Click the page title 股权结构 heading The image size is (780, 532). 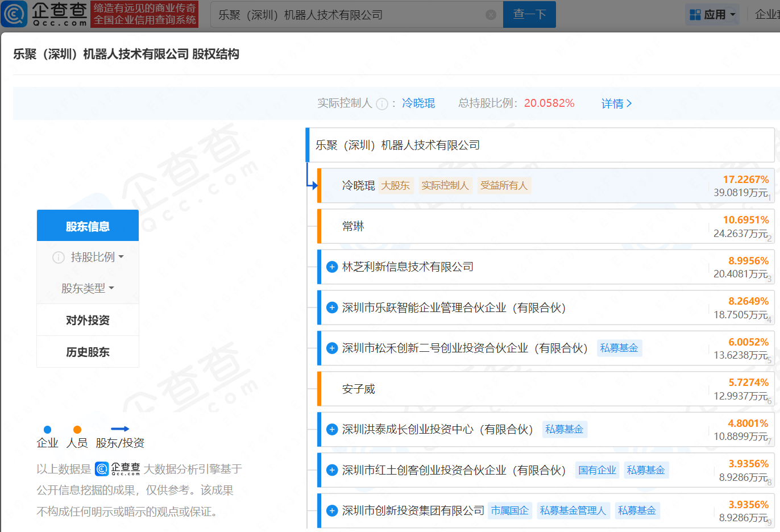pyautogui.click(x=215, y=54)
